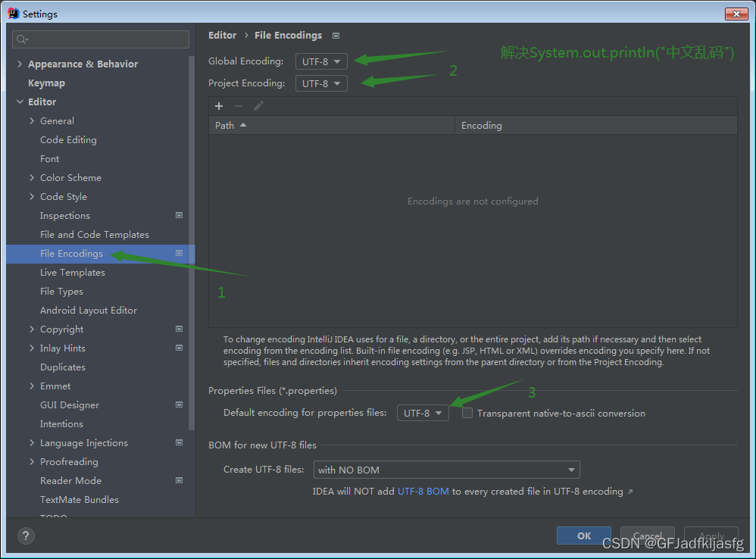
Task: Close the Settings dialog window
Action: tap(736, 14)
